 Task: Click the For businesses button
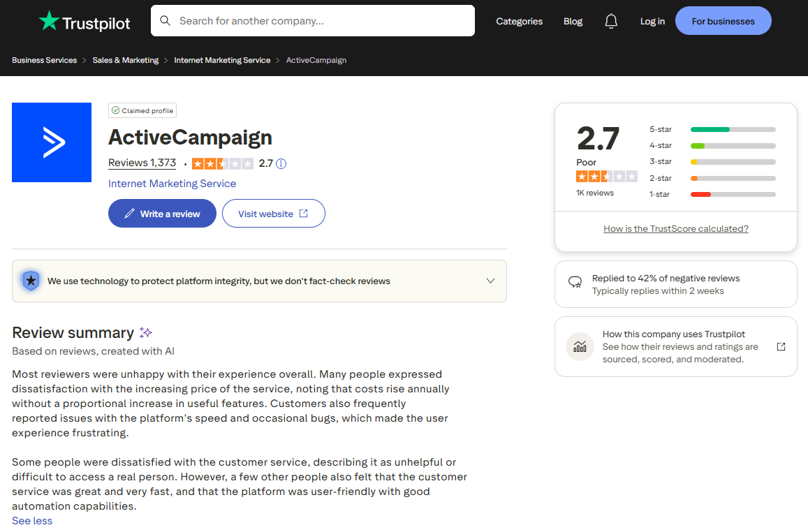coord(723,21)
